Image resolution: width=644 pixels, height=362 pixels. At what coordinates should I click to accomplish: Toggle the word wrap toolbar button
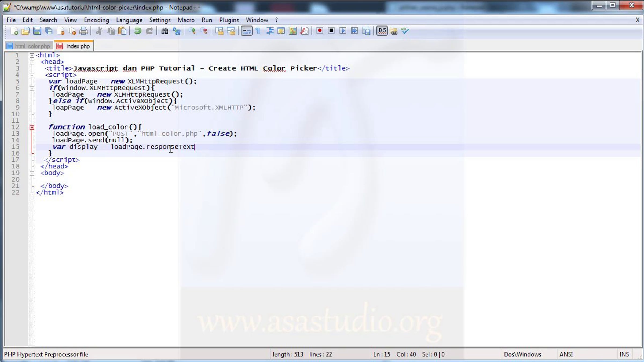pyautogui.click(x=246, y=31)
